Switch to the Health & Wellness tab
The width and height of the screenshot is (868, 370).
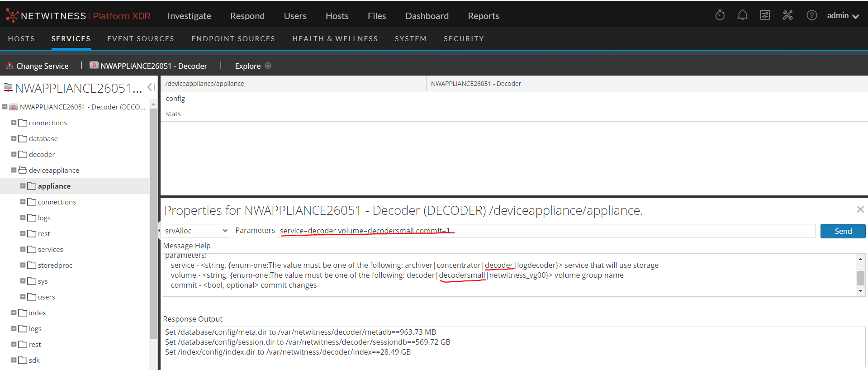(x=335, y=39)
